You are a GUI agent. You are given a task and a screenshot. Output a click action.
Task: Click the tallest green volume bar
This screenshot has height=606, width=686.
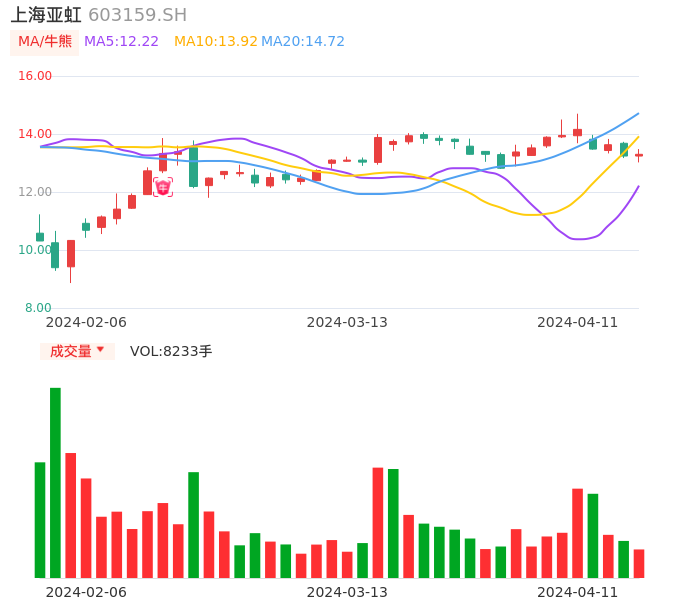tap(55, 482)
